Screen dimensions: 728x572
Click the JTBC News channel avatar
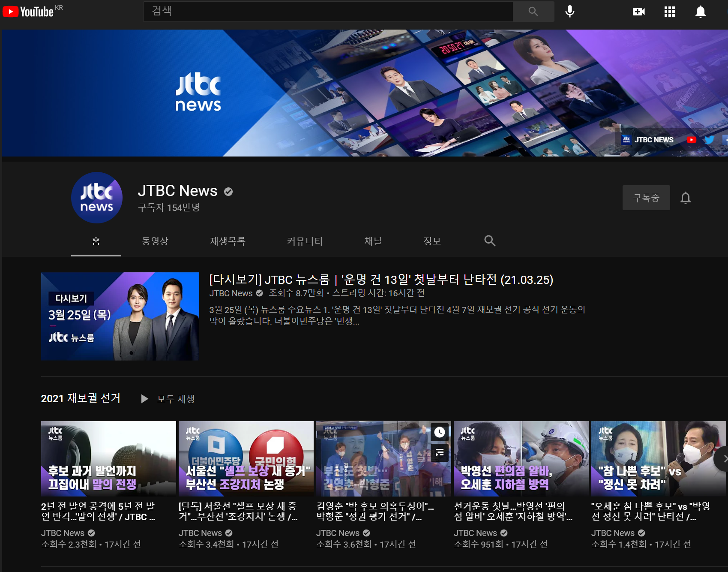pyautogui.click(x=97, y=198)
